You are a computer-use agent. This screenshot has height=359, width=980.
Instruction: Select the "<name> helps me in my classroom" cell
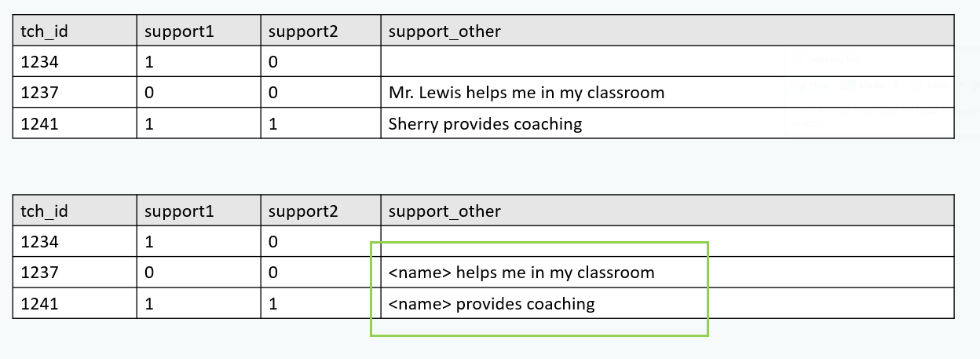[x=521, y=273]
